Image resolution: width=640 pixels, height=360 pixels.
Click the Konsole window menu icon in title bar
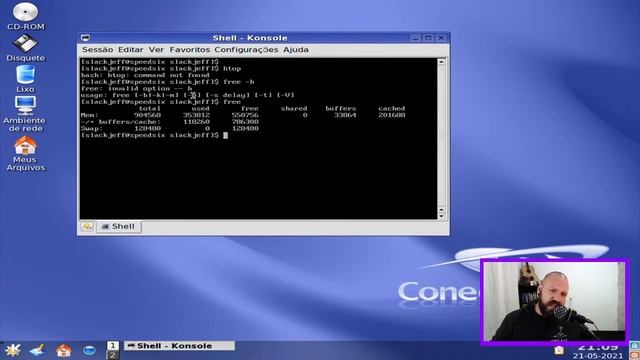pos(85,38)
